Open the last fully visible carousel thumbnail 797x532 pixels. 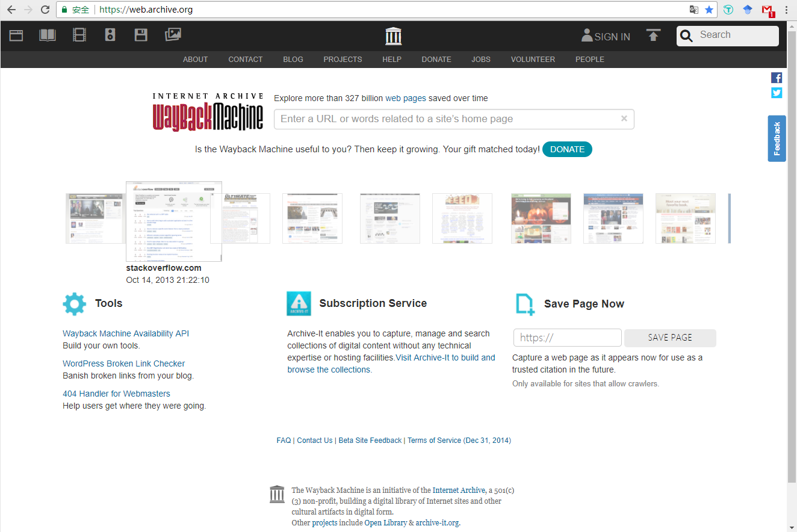tap(686, 218)
